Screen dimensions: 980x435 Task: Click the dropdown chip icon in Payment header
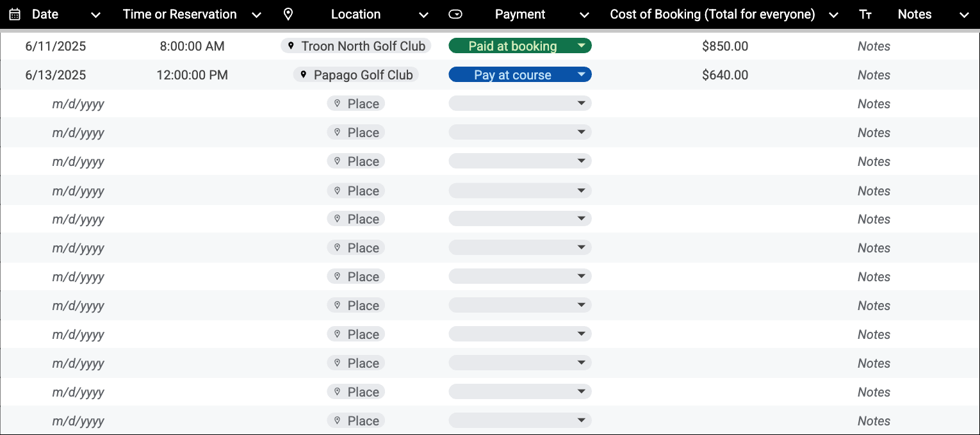(455, 14)
